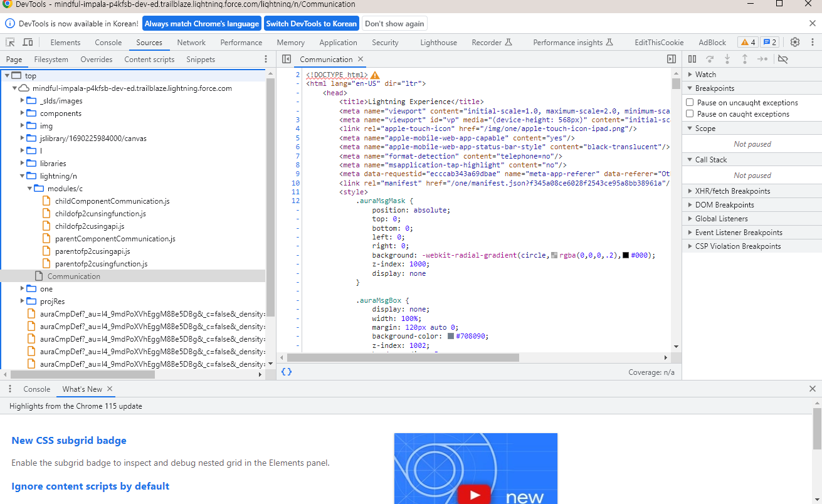Click the Don't show again button

394,24
